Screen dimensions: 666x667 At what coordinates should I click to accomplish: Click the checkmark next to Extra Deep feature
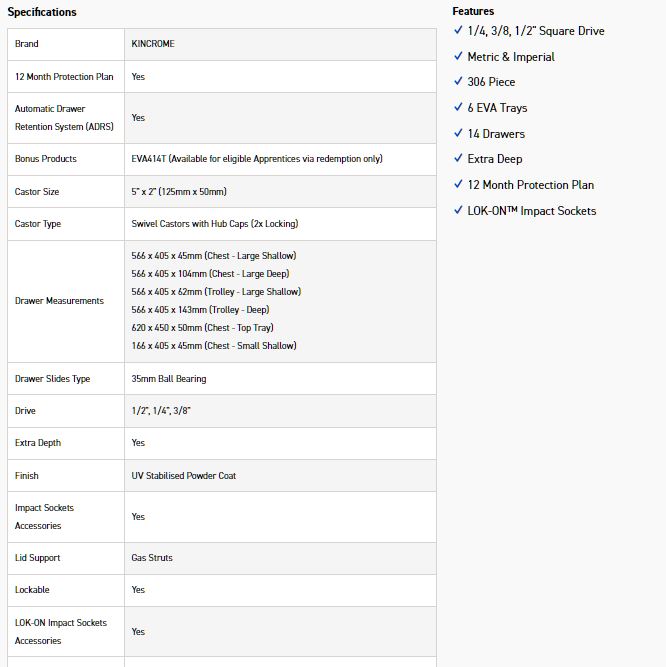click(458, 159)
